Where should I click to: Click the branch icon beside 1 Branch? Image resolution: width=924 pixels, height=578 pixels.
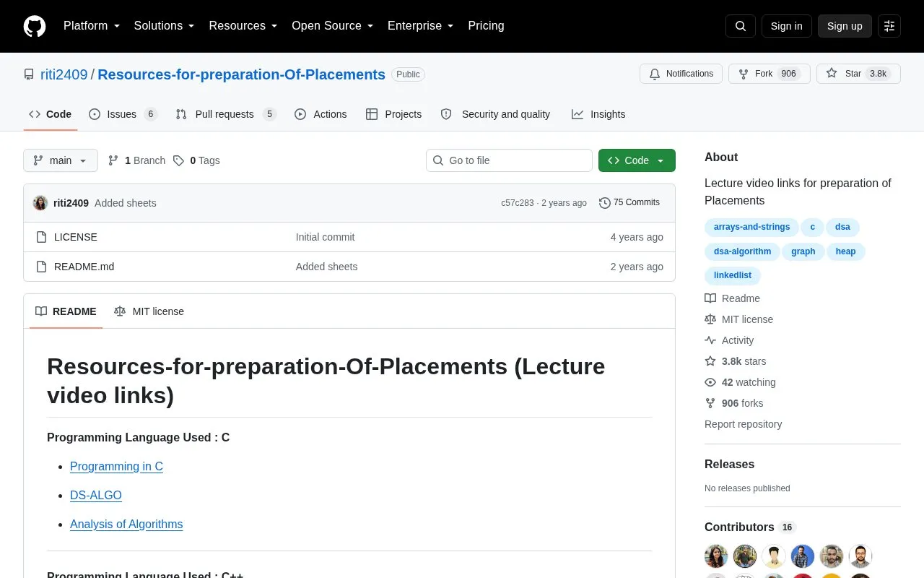coord(113,160)
